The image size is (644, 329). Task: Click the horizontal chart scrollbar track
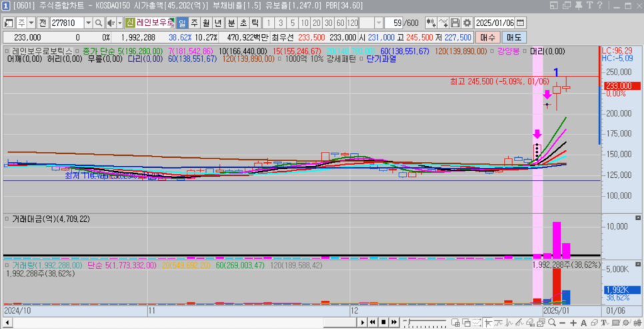pos(184,323)
